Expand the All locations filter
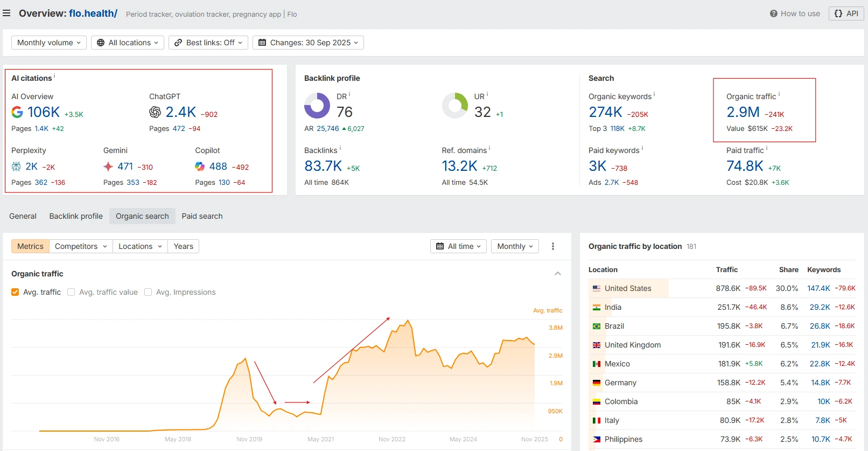The width and height of the screenshot is (868, 451). (x=128, y=43)
